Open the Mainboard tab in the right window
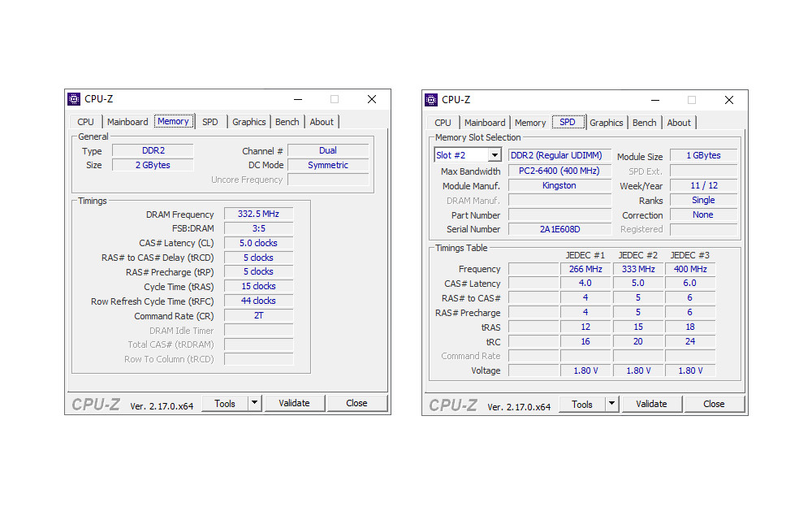812x520 pixels. click(485, 123)
